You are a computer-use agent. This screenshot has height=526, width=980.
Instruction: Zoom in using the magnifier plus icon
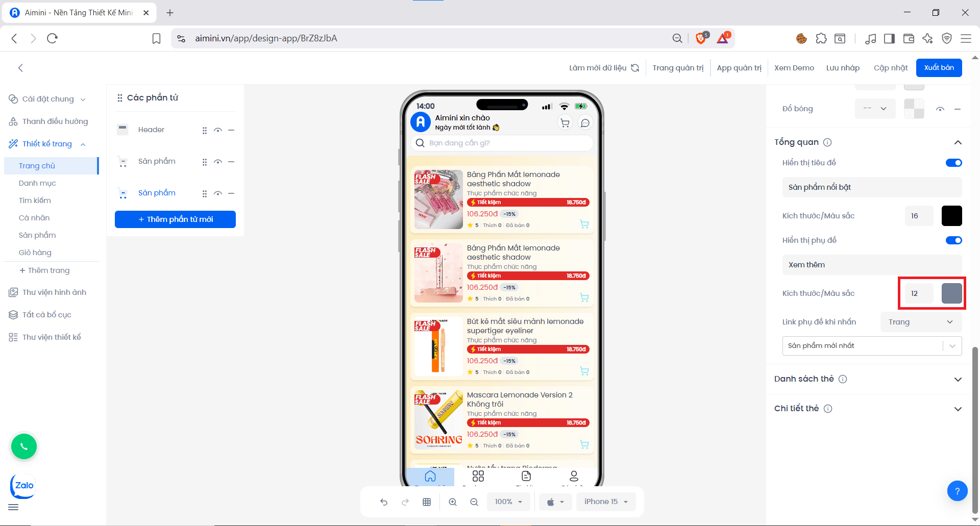pos(453,502)
